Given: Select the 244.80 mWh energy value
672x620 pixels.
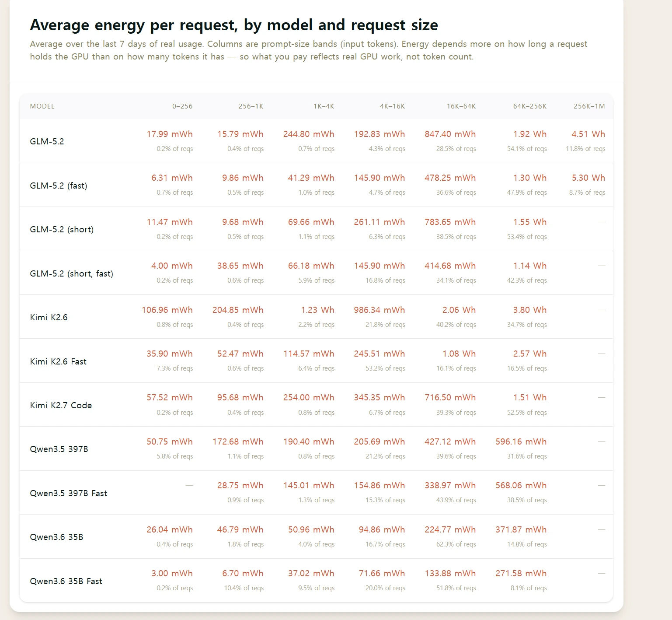Looking at the screenshot, I should (309, 134).
